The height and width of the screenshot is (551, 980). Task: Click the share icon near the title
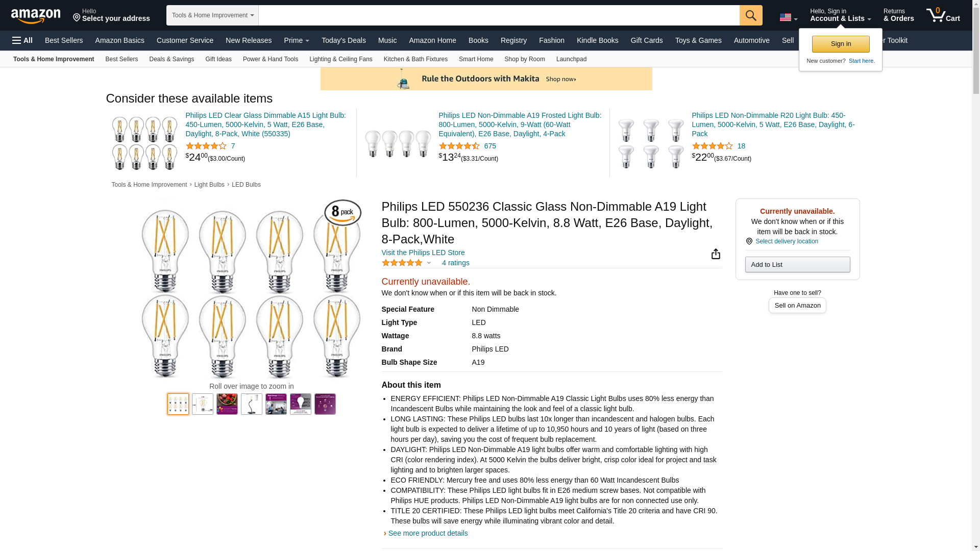716,254
